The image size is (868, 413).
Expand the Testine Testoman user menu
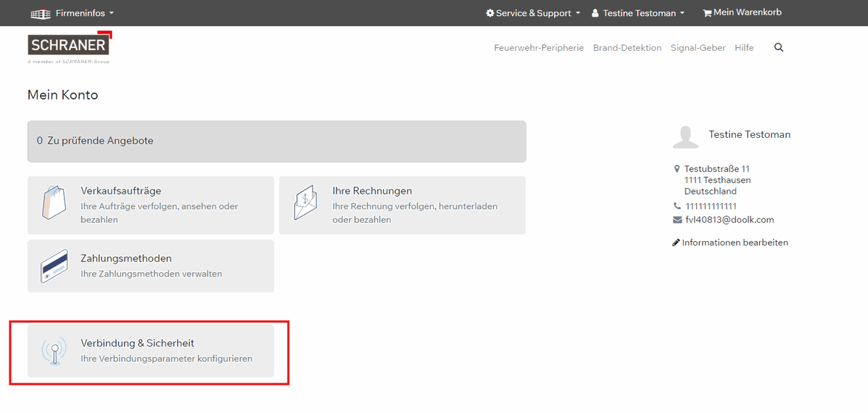pyautogui.click(x=639, y=13)
